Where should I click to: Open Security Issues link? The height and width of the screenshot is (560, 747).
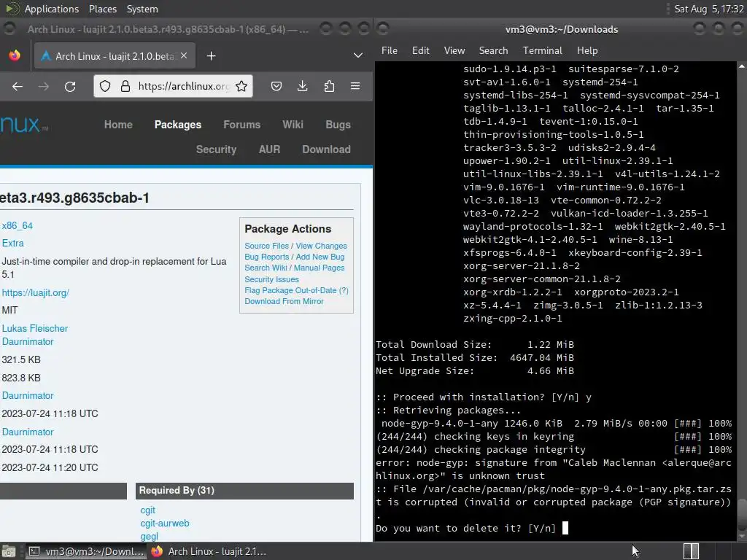point(271,279)
